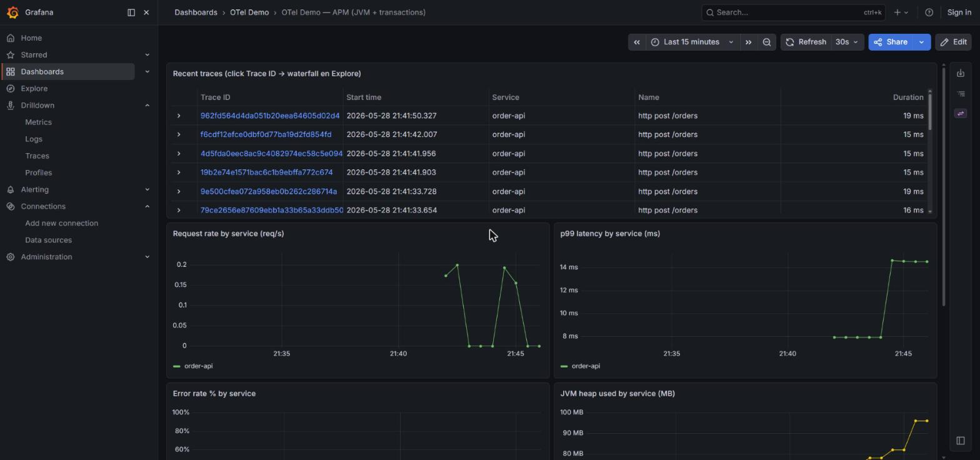Click the Refresh dashboard button
This screenshot has height=460, width=980.
(x=806, y=42)
